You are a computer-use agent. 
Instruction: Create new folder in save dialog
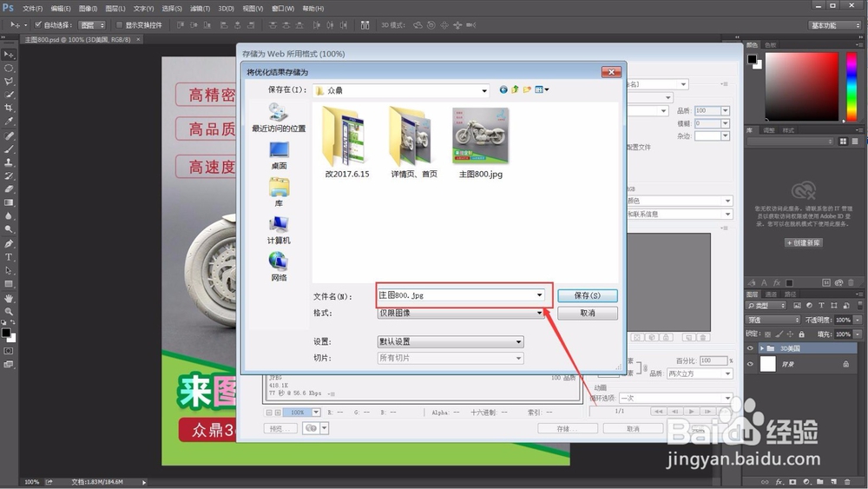[527, 89]
